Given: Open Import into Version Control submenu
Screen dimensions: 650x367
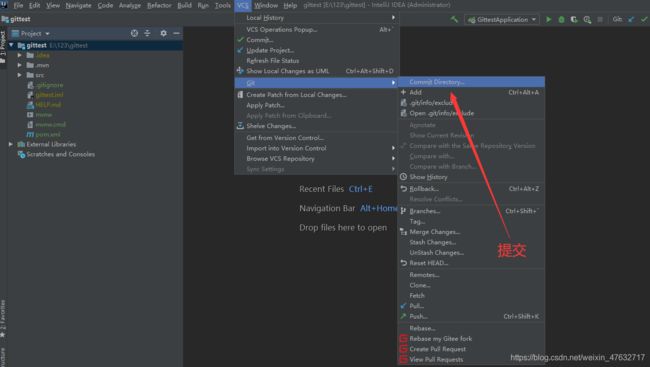Looking at the screenshot, I should point(317,148).
